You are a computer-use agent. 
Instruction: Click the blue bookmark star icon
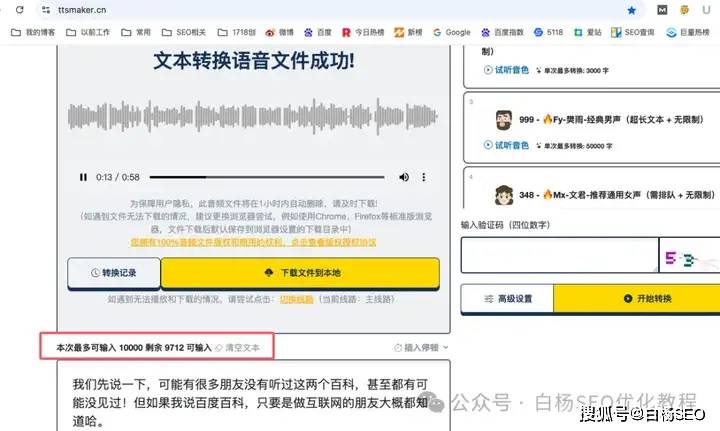pos(632,10)
